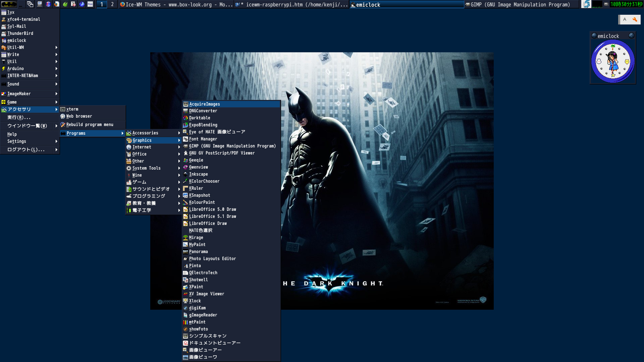Screen dimensions: 644x362
Task: Click the Pale Moon launcher icon
Action: point(90,4)
